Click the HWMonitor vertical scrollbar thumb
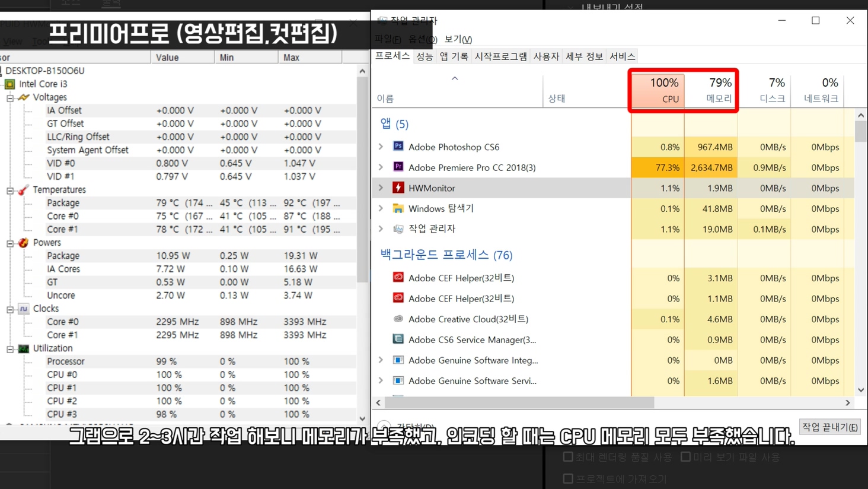Viewport: 868px width, 489px height. [362, 179]
